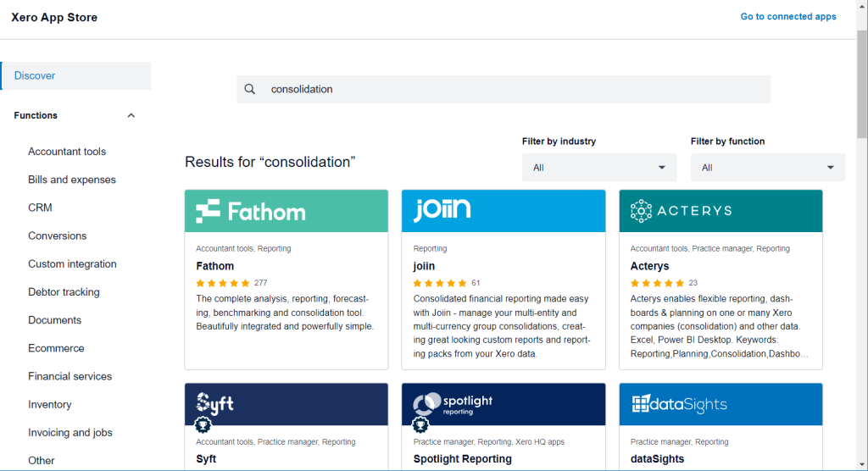Click the Syft award badge icon
The image size is (868, 471).
tap(203, 424)
